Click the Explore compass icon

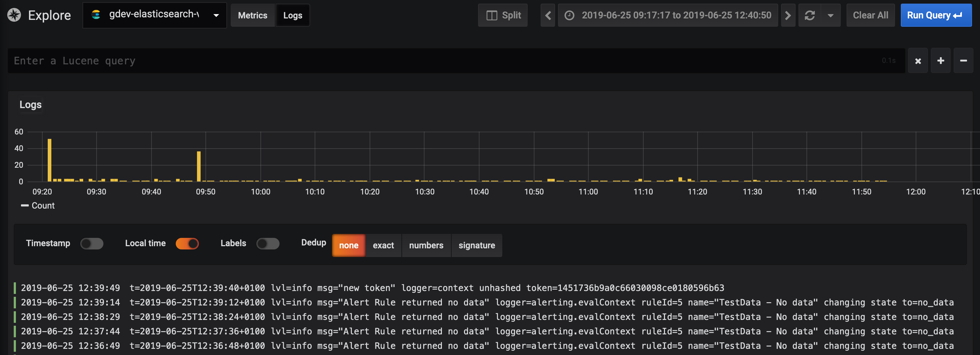pyautogui.click(x=14, y=15)
